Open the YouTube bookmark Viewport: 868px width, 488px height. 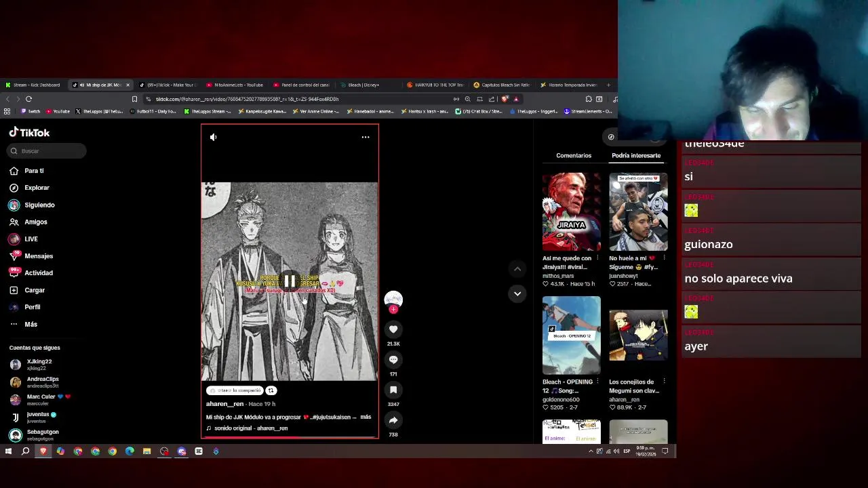pyautogui.click(x=58, y=111)
